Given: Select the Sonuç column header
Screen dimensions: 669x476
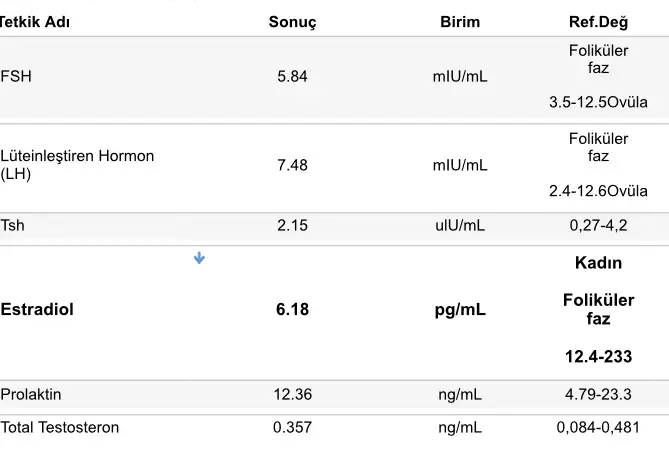Looking at the screenshot, I should (x=292, y=22).
